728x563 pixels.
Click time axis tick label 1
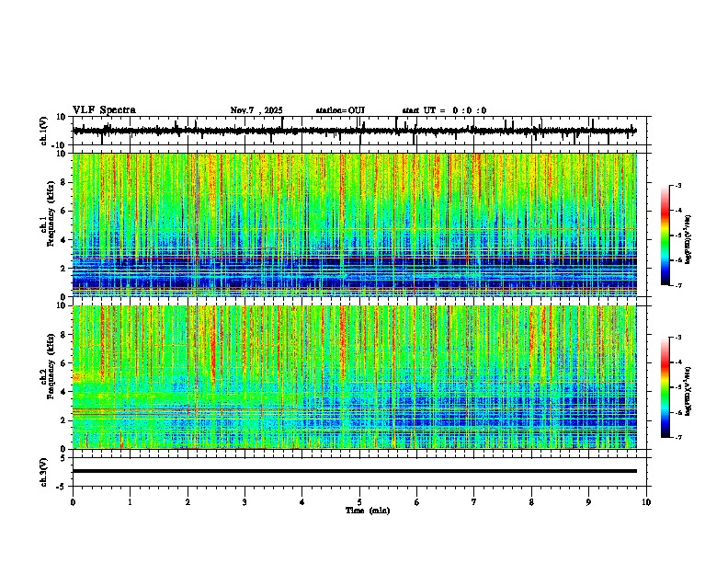point(130,502)
